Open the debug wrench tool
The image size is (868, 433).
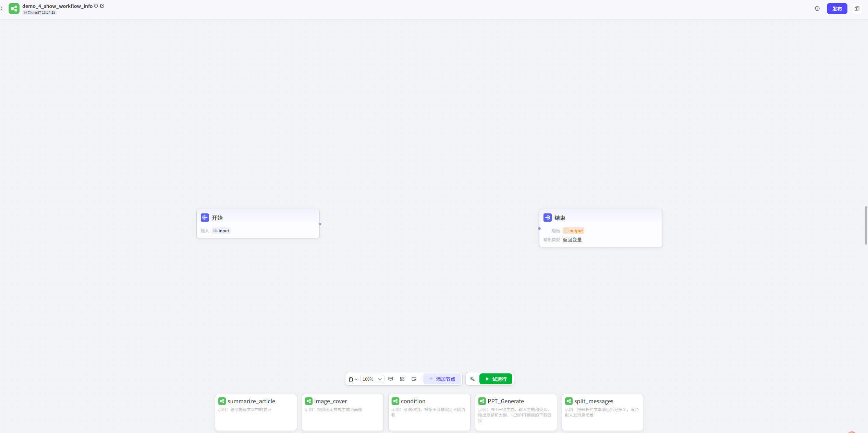point(473,379)
